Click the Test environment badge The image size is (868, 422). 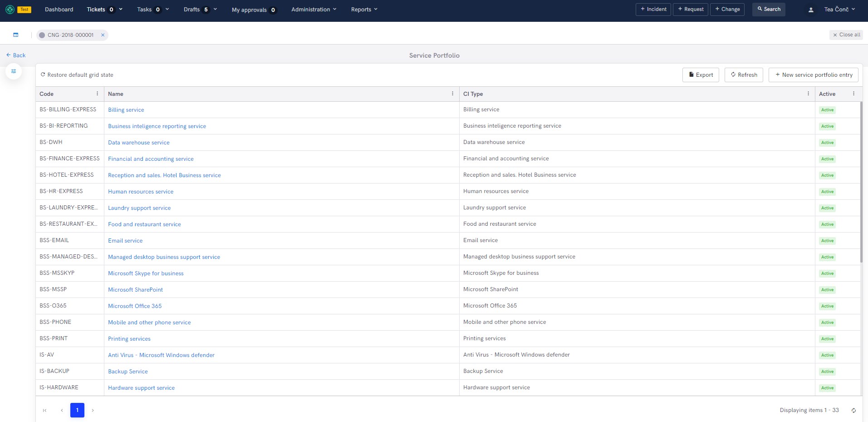25,10
